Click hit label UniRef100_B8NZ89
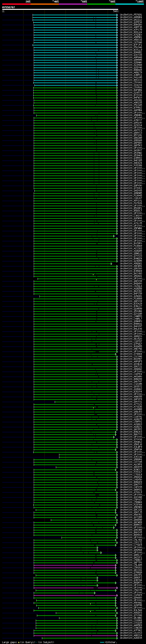The height and width of the screenshot is (644, 146). click(x=131, y=379)
